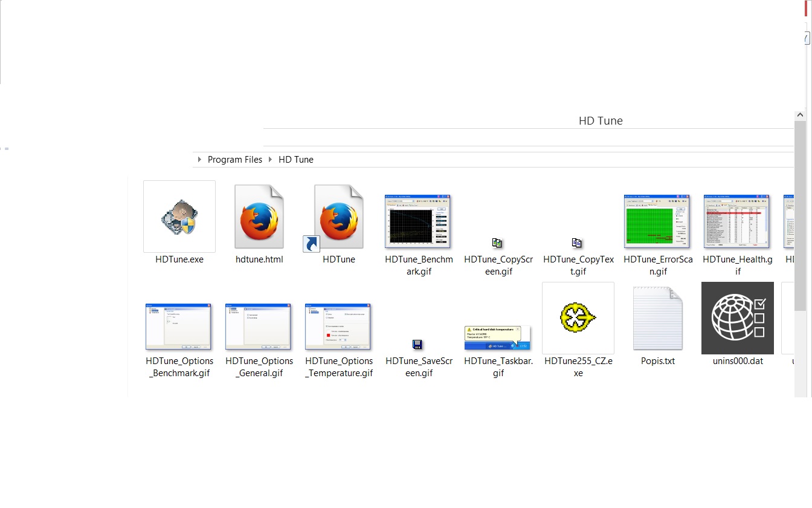Click the vertical scrollbar thumb
The image size is (812, 508).
click(801, 217)
